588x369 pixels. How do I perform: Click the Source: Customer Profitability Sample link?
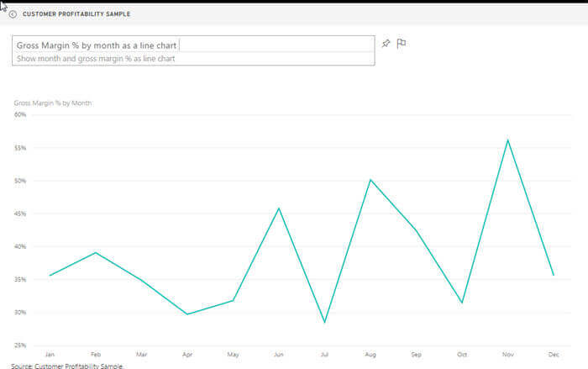pyautogui.click(x=67, y=366)
